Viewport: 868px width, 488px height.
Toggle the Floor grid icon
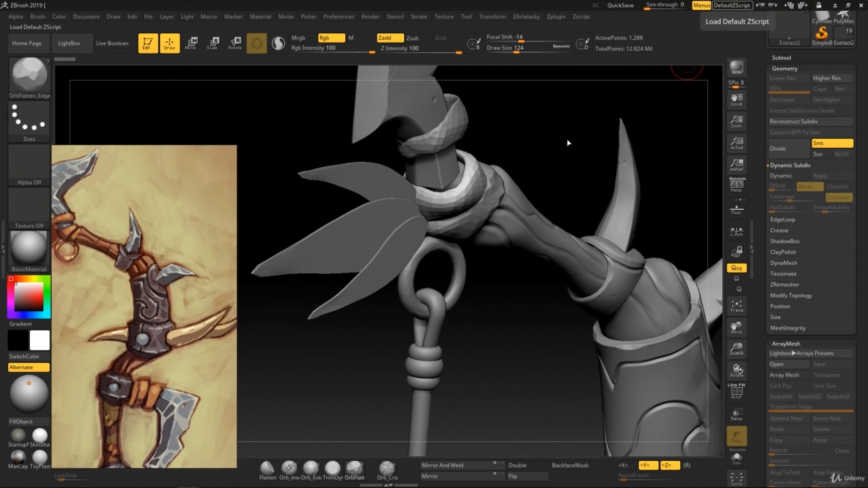pyautogui.click(x=736, y=209)
